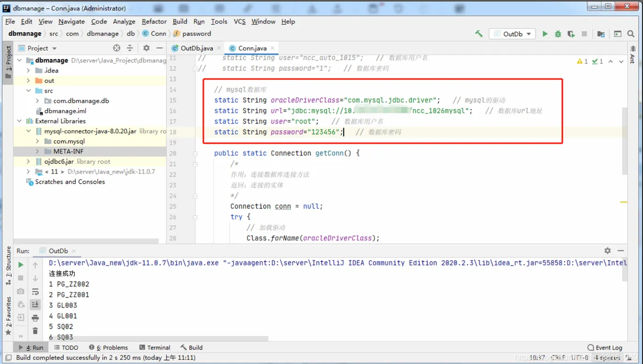Expand the out folder
Image resolution: width=643 pixels, height=364 pixels.
(x=28, y=80)
